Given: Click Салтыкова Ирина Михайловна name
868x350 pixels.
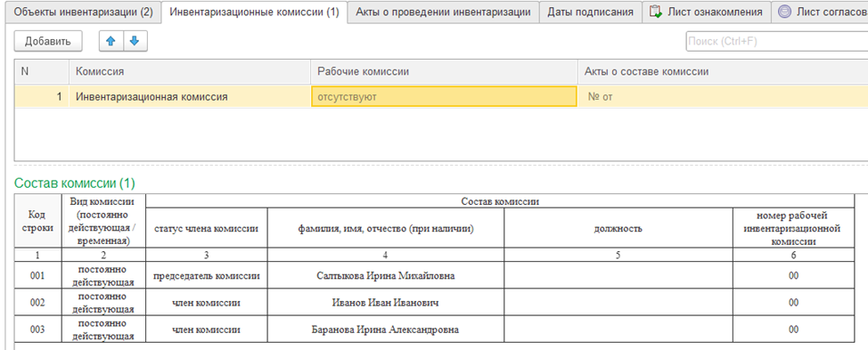Looking at the screenshot, I should pos(385,275).
